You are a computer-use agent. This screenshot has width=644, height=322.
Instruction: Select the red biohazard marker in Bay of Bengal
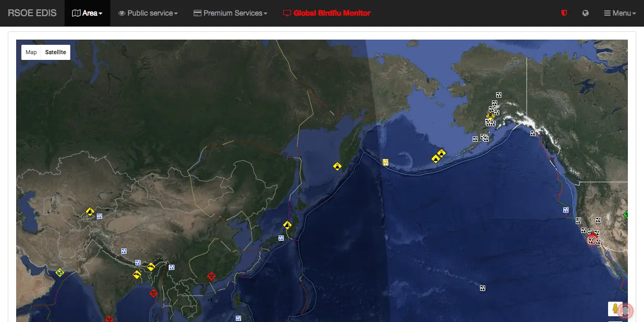[x=153, y=293]
